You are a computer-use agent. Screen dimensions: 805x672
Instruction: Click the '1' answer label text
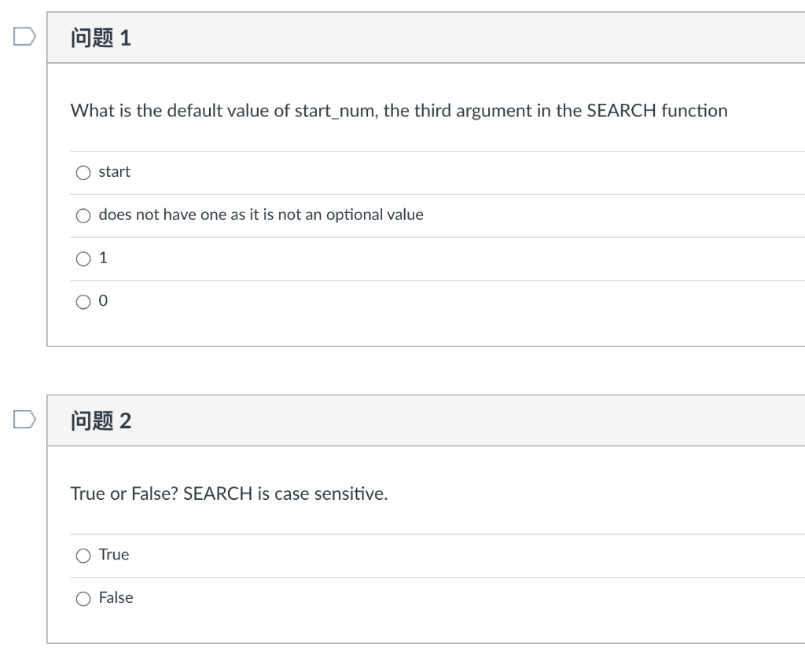(103, 258)
